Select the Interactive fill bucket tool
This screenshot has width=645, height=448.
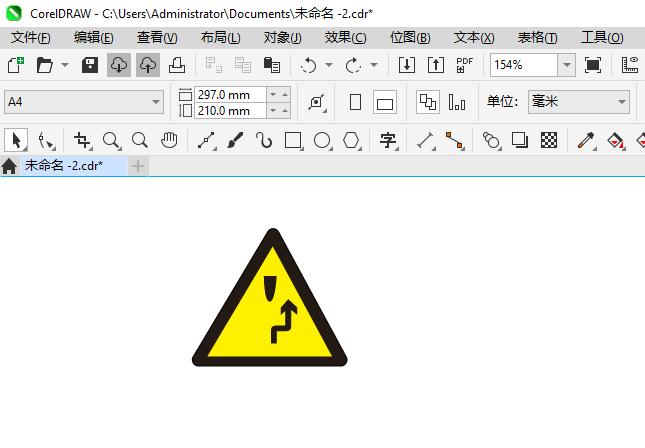[x=615, y=141]
